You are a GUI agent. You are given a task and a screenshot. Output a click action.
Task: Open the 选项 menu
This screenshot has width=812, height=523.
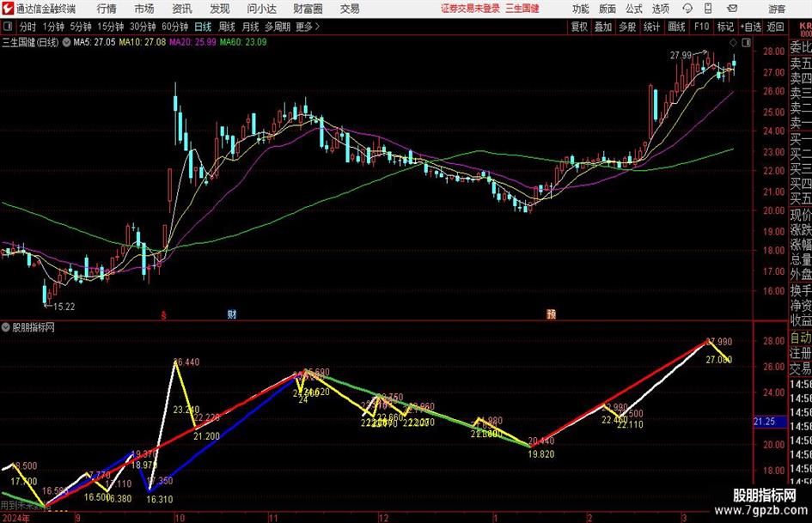[660, 9]
